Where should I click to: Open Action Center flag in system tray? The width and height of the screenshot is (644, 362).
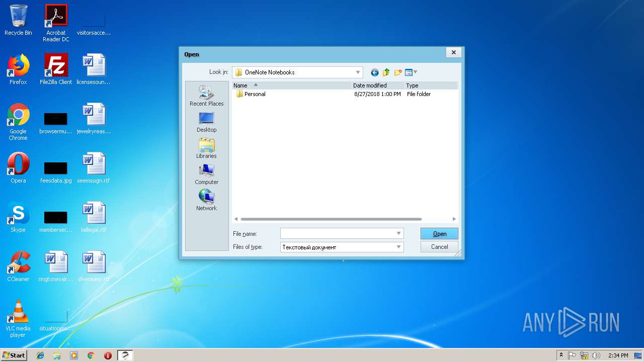(x=572, y=355)
